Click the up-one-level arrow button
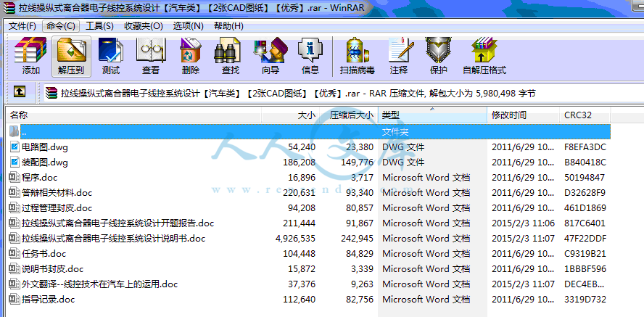644x317 pixels. point(20,91)
